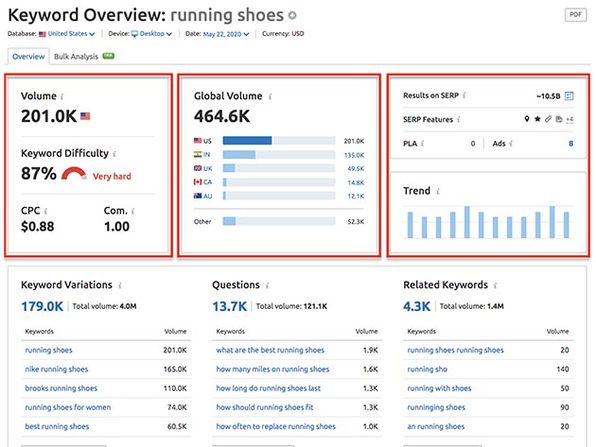Image resolution: width=596 pixels, height=447 pixels.
Task: Click the star SERP feature icon
Action: pyautogui.click(x=537, y=119)
